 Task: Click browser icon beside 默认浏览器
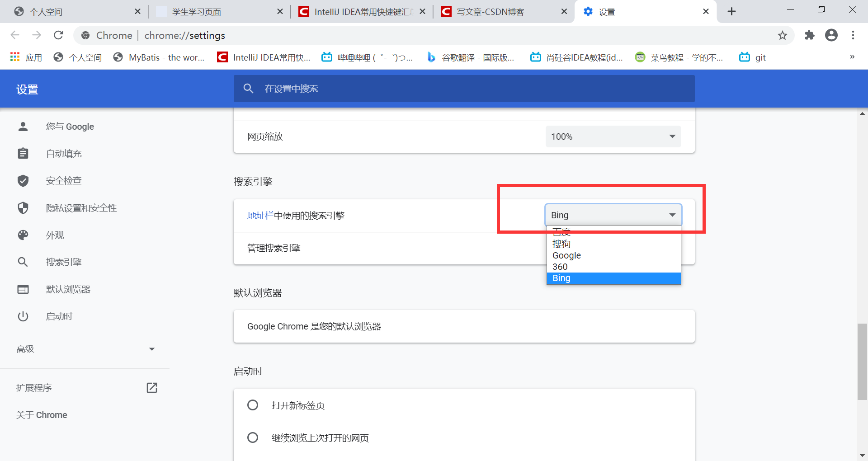23,289
